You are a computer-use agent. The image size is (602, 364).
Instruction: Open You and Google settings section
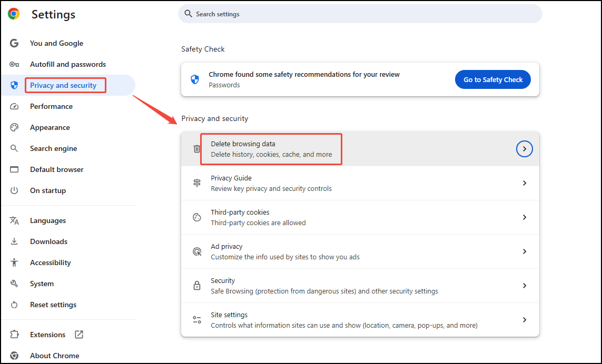[x=56, y=43]
